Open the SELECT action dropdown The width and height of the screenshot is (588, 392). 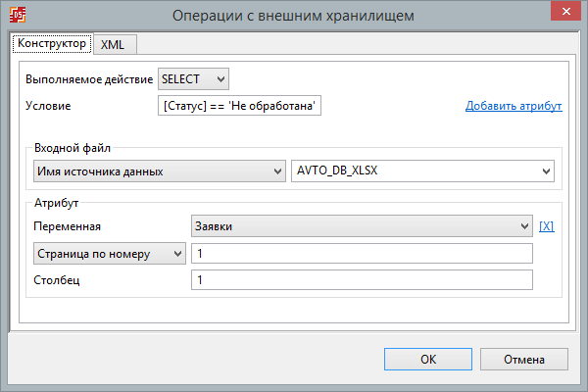tap(193, 79)
